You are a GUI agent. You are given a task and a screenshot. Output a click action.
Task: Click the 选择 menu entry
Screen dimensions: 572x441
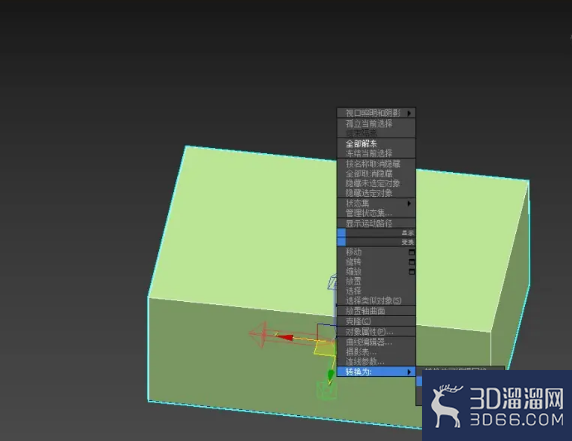[376, 291]
